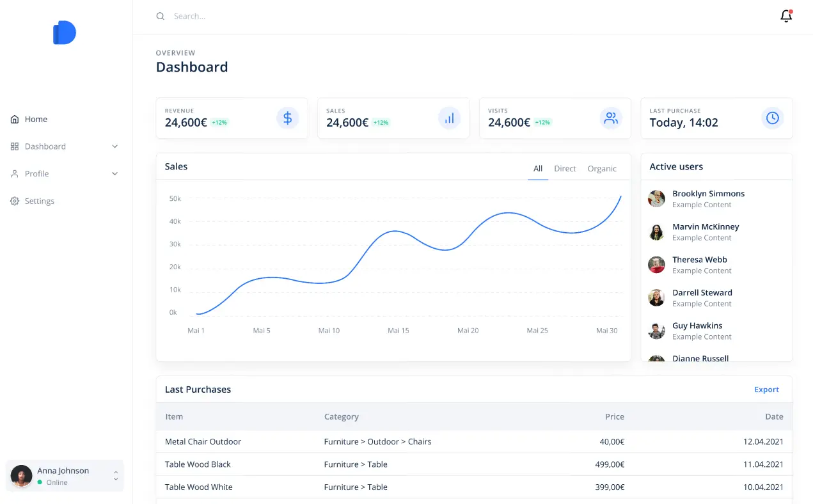Switch to the Organic sales tab
The height and width of the screenshot is (504, 813).
[x=602, y=169]
